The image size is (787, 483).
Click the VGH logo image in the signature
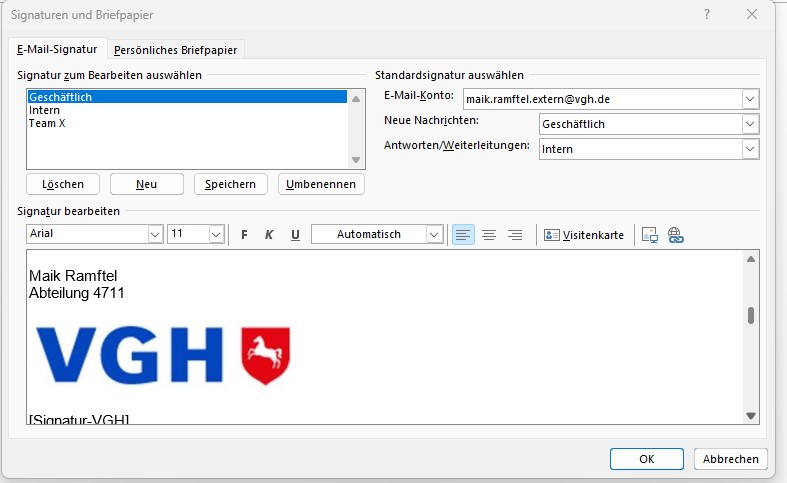[164, 356]
